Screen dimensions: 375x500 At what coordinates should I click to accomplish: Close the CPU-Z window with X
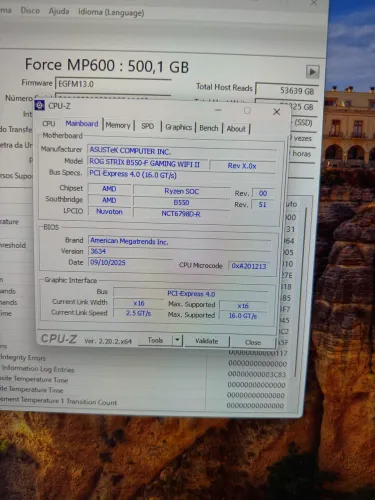pyautogui.click(x=276, y=112)
